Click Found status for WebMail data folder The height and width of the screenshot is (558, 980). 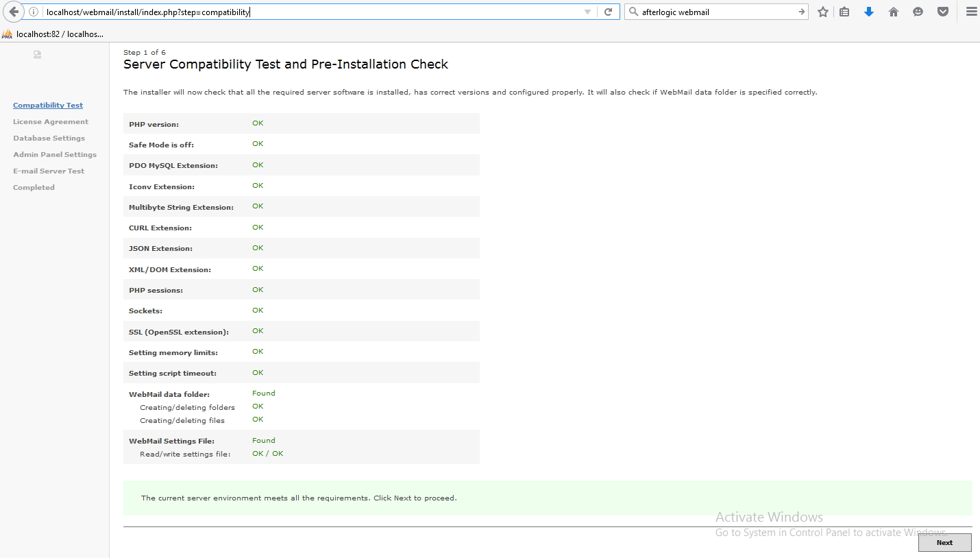(264, 393)
